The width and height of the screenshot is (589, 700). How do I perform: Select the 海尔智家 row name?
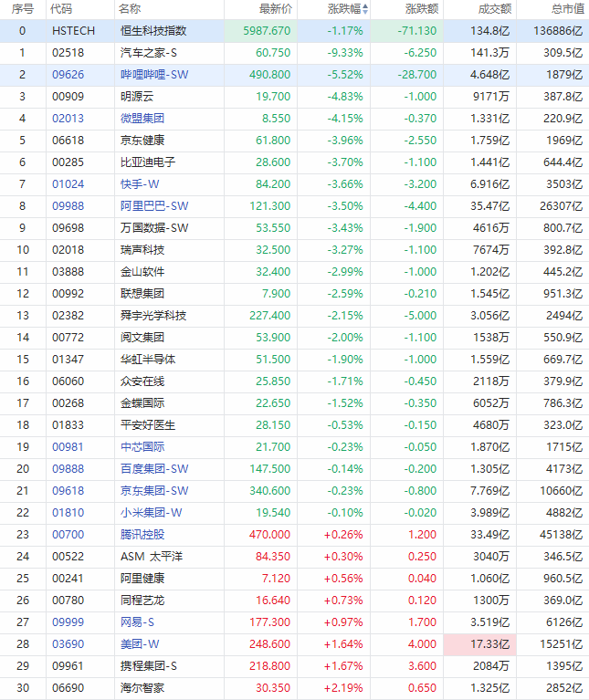pos(142,687)
